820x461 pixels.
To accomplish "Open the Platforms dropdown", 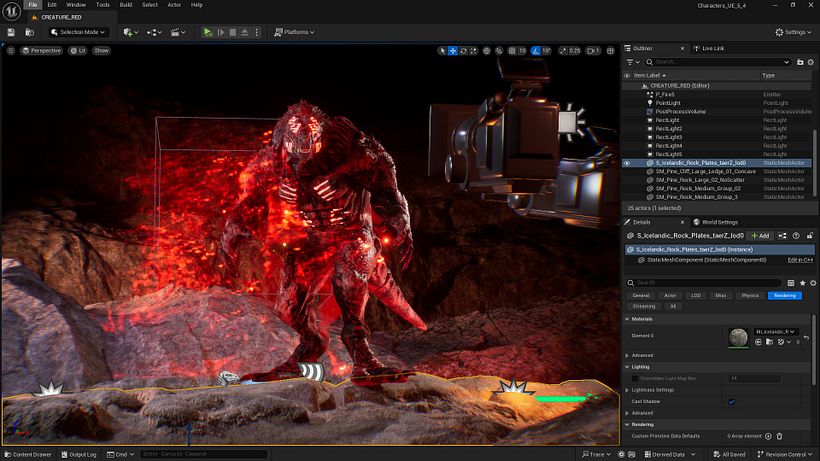I will click(294, 32).
